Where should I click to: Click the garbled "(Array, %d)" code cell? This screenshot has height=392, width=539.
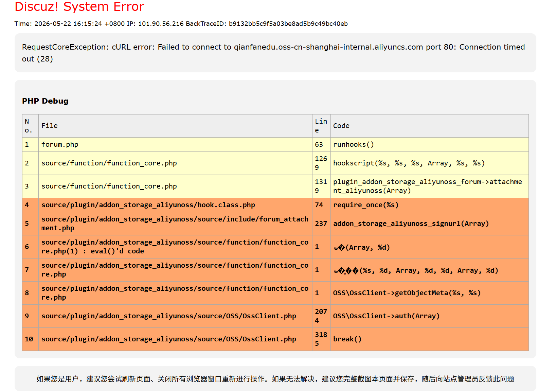point(430,247)
